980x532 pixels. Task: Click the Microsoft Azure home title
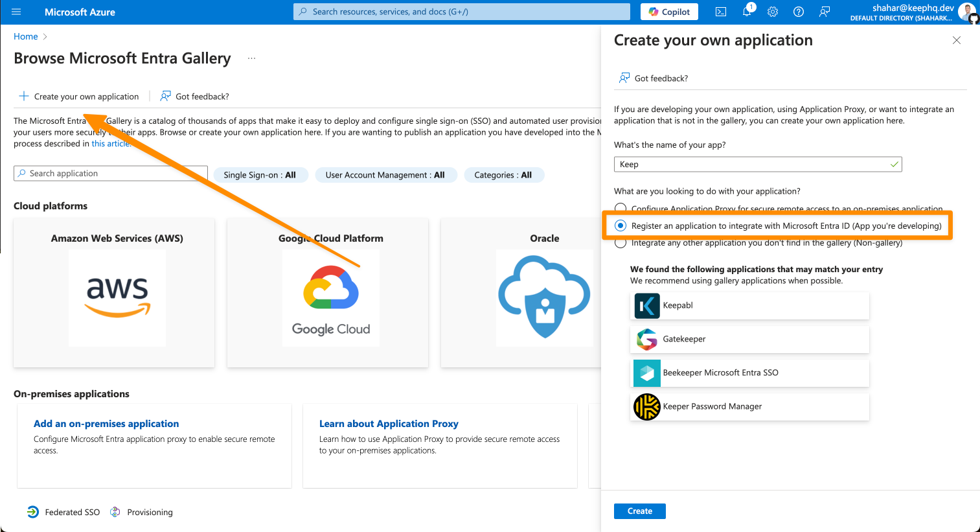pos(80,12)
